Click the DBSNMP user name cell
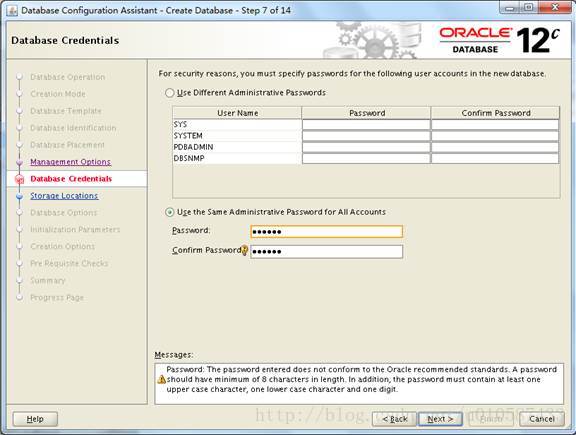 click(x=237, y=158)
